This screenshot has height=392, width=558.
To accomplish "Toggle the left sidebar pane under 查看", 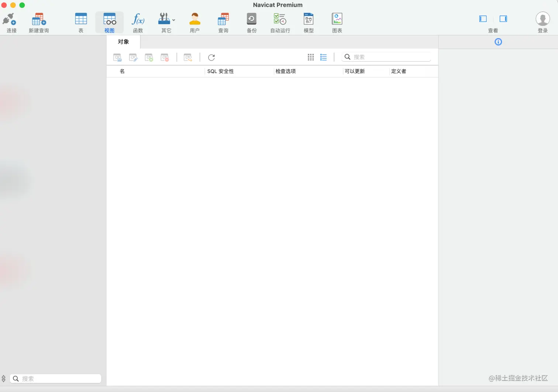I will point(483,19).
